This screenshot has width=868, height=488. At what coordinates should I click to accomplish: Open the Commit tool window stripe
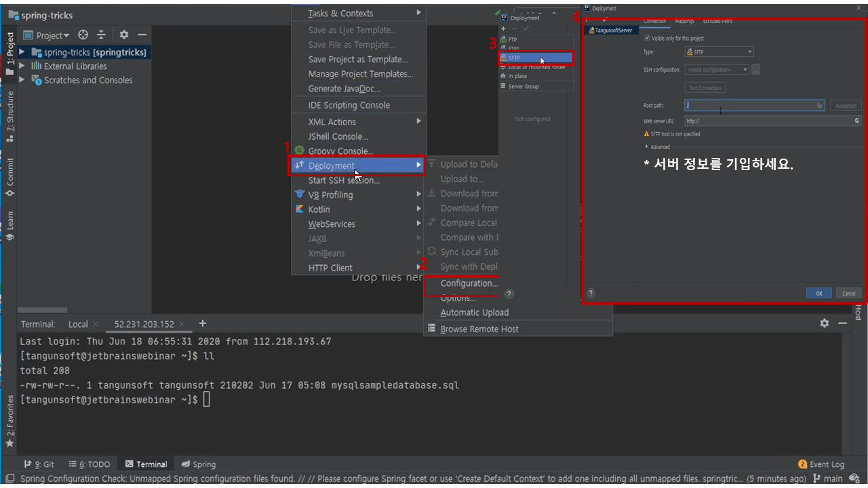(x=9, y=177)
